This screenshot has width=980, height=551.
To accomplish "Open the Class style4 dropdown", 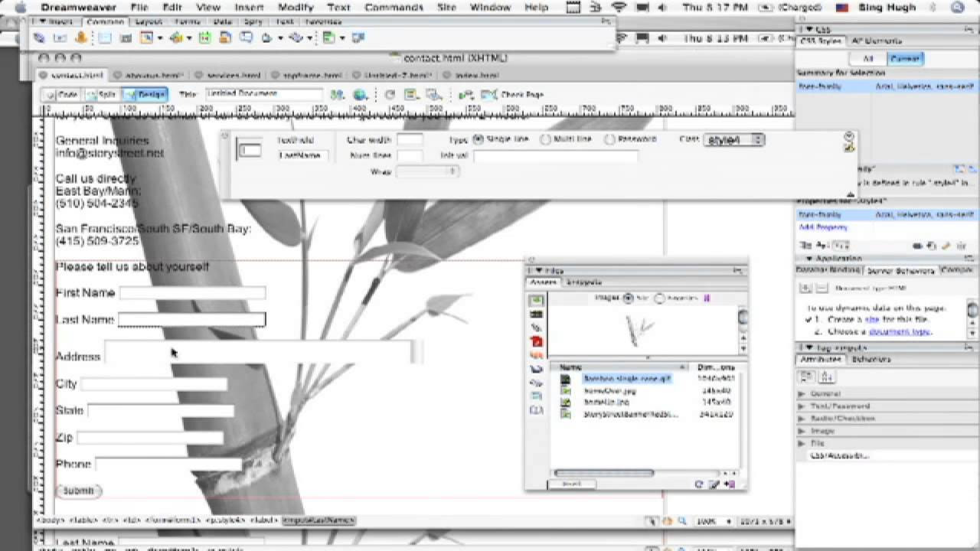I will click(x=733, y=140).
